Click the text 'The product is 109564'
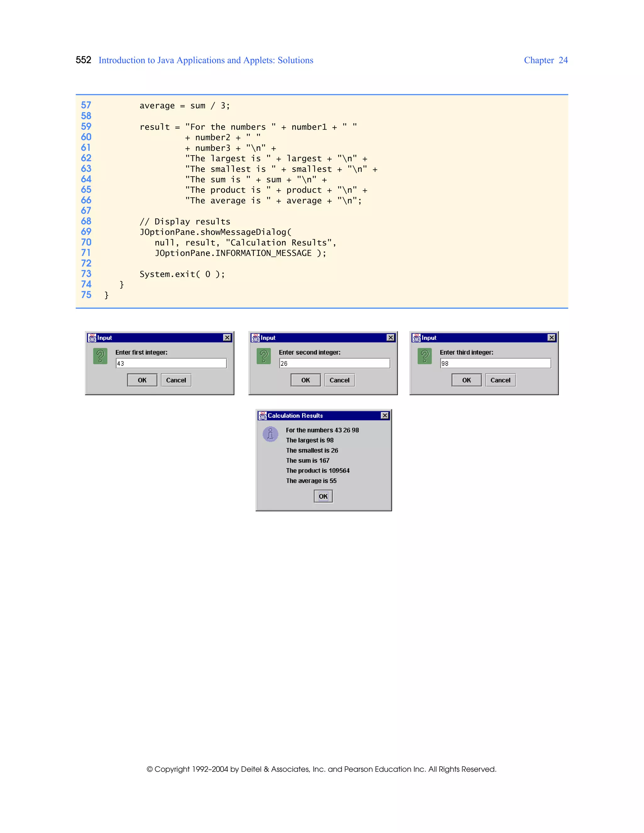 tap(318, 471)
